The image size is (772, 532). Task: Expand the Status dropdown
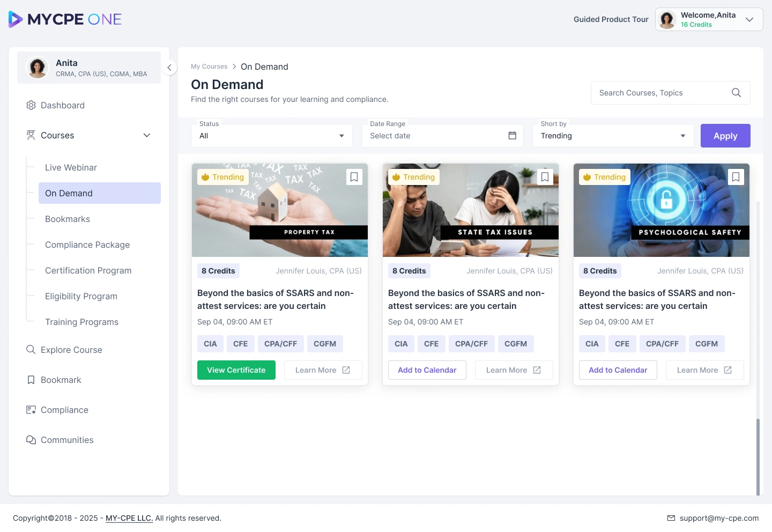click(x=272, y=136)
